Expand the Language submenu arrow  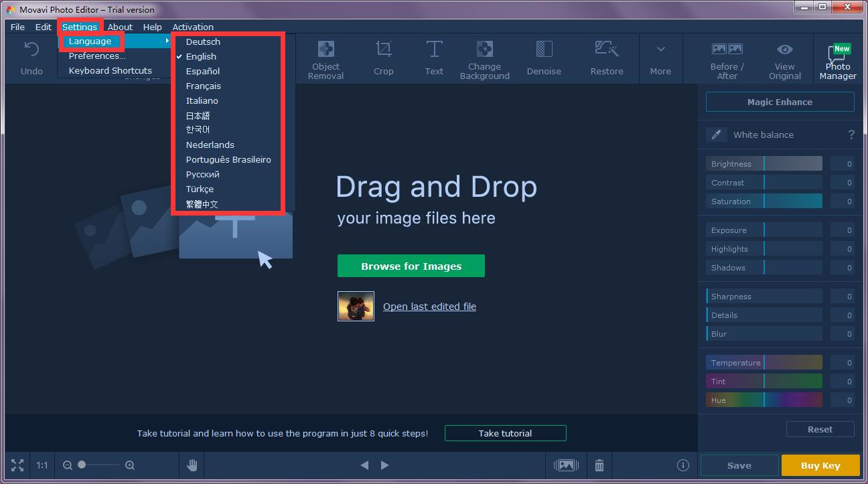click(167, 41)
